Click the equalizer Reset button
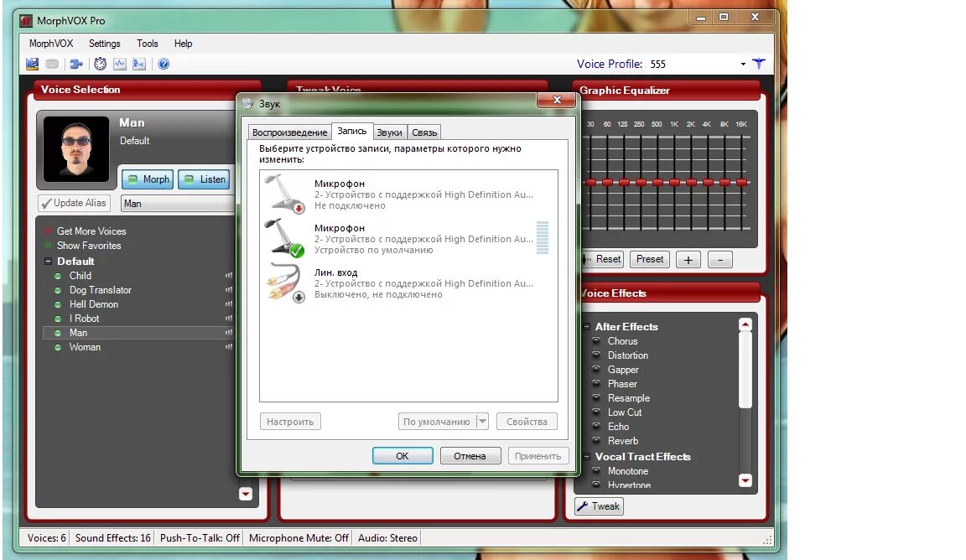The height and width of the screenshot is (560, 966). tap(602, 259)
